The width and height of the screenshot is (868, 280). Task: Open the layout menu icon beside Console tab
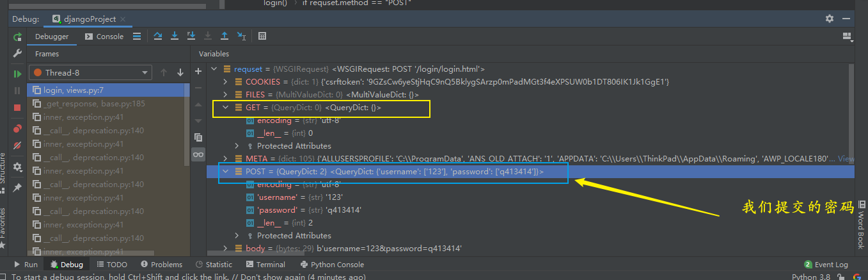click(137, 37)
